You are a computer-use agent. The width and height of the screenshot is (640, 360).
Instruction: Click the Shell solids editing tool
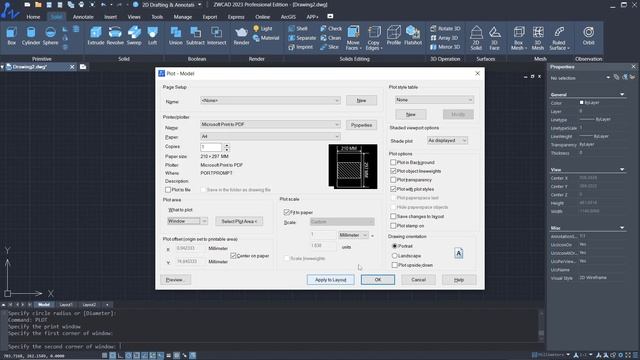[298, 29]
